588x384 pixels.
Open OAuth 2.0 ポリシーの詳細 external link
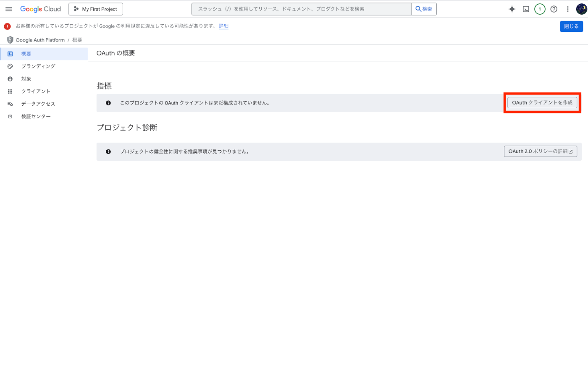[x=540, y=152]
